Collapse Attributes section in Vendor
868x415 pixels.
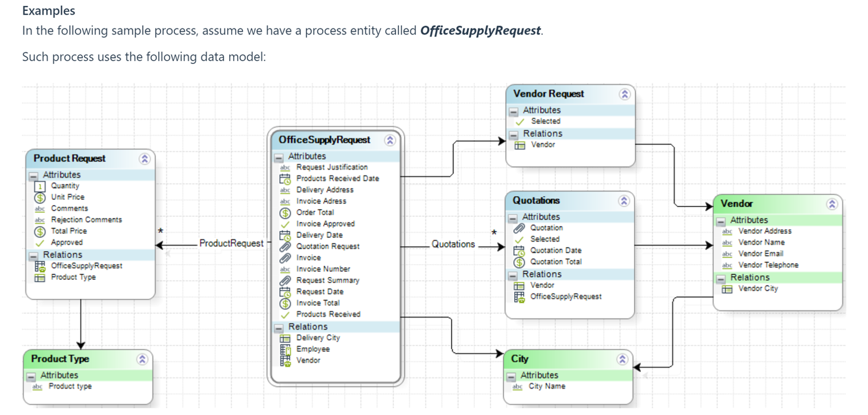[x=721, y=221]
